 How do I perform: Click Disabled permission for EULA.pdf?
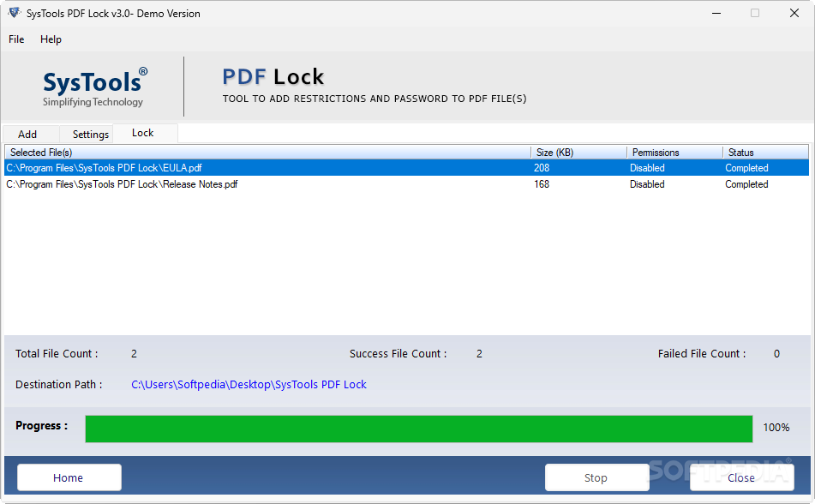pos(647,168)
